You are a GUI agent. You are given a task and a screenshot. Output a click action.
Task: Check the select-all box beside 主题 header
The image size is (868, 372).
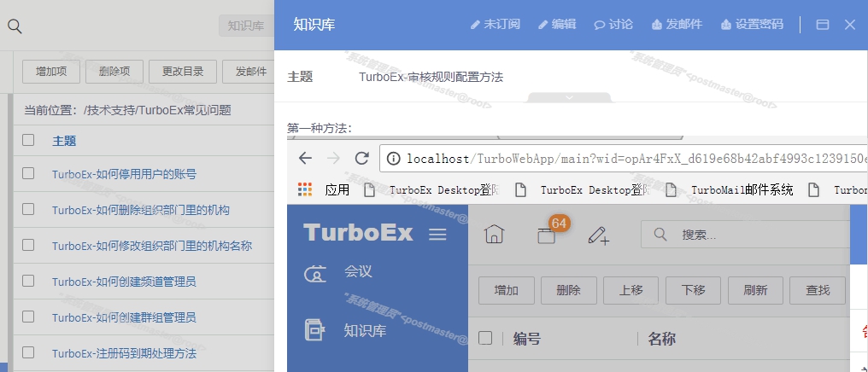[x=28, y=140]
